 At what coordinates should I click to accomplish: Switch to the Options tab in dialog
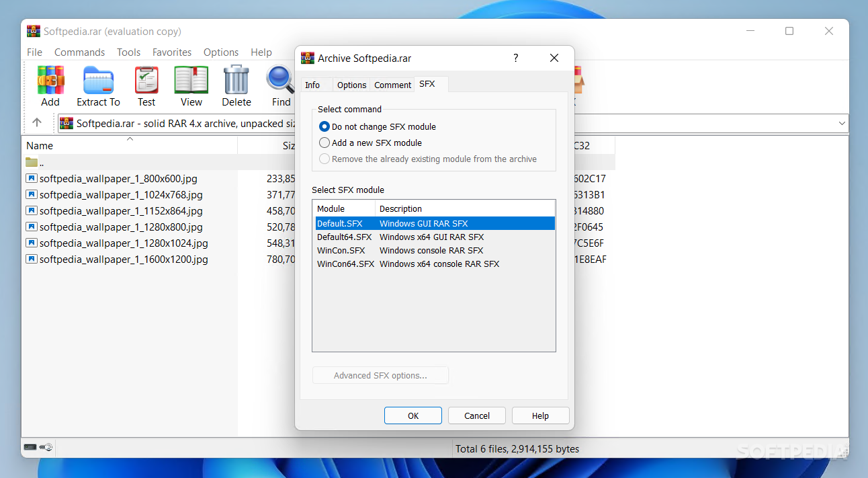(351, 85)
